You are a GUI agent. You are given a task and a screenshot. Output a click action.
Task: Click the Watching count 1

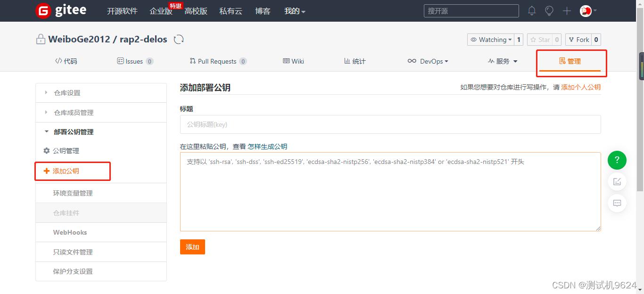pos(519,40)
